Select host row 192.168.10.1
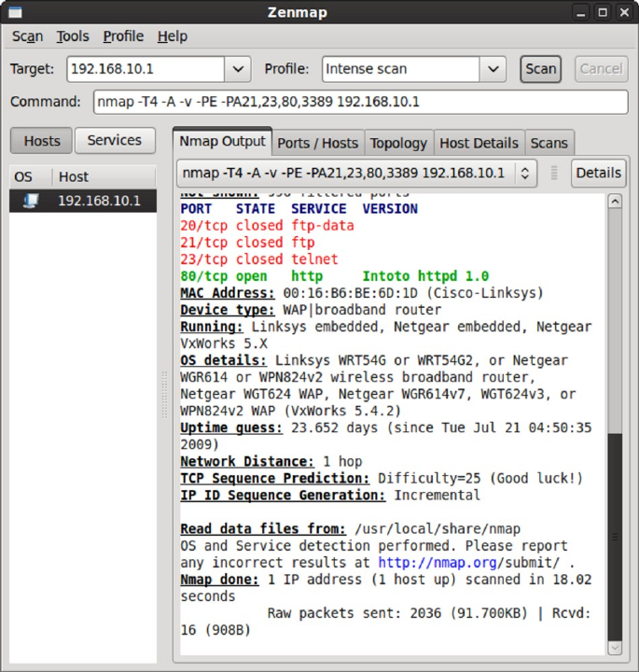The width and height of the screenshot is (639, 672). pos(83,201)
